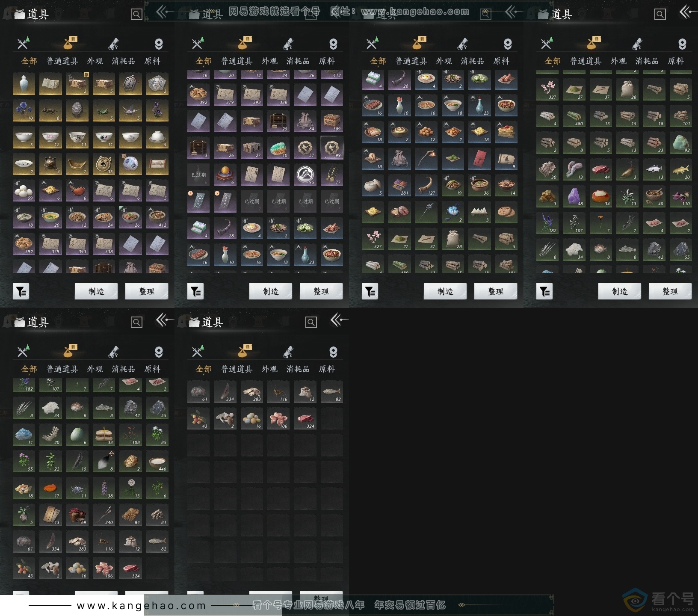Viewport: 698px width, 616px height.
Task: Click 制造 button in the second top panel
Action: coord(271,291)
